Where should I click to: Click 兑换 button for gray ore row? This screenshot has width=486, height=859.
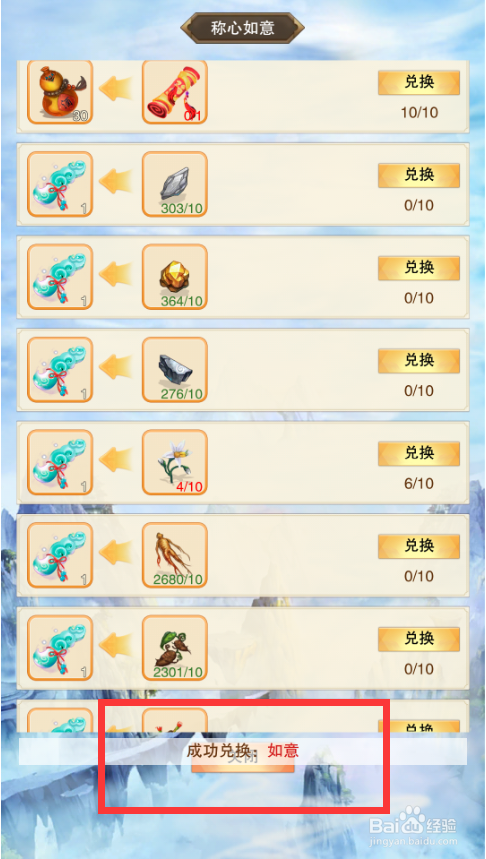click(419, 175)
